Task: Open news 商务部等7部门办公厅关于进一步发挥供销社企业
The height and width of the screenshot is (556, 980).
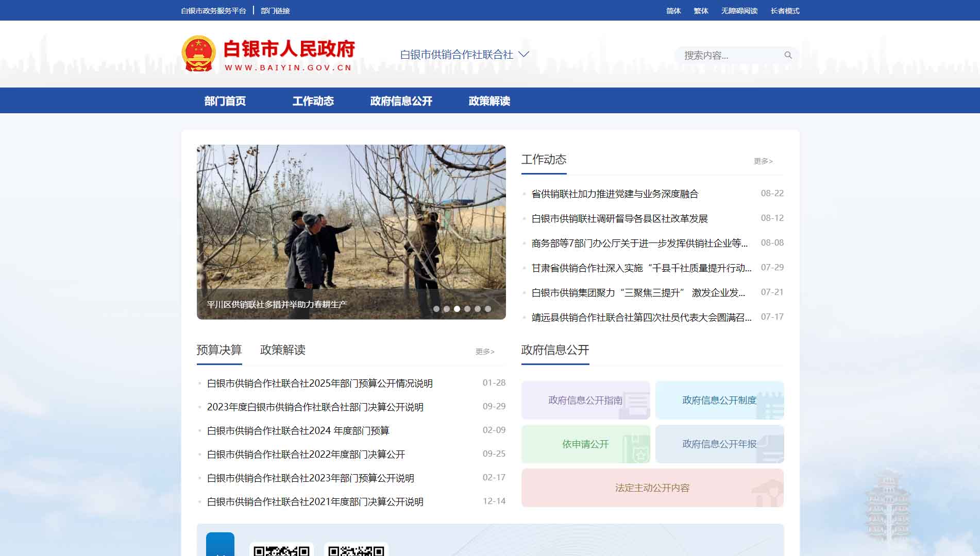Action: coord(639,244)
